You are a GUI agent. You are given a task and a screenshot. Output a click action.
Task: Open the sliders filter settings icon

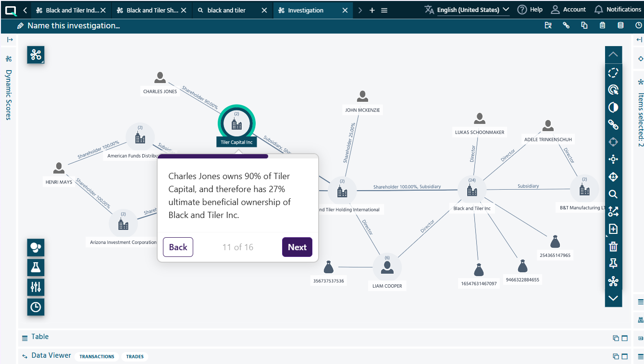click(36, 287)
